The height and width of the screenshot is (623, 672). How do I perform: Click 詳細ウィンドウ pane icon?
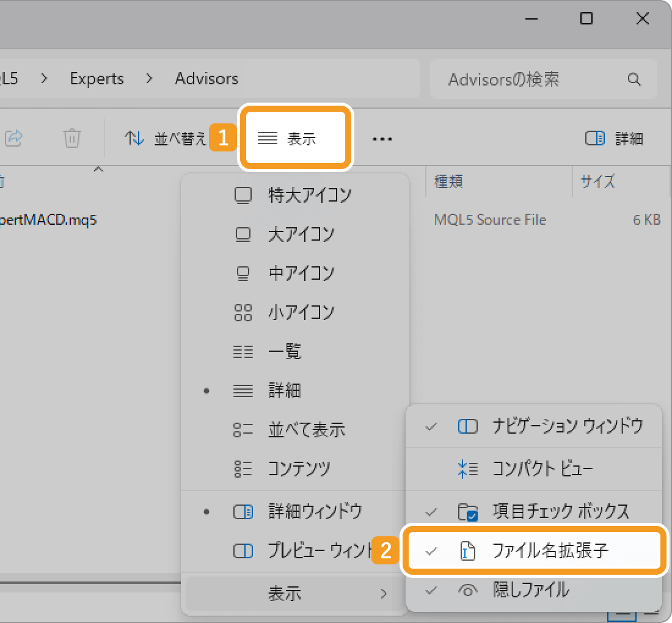243,512
